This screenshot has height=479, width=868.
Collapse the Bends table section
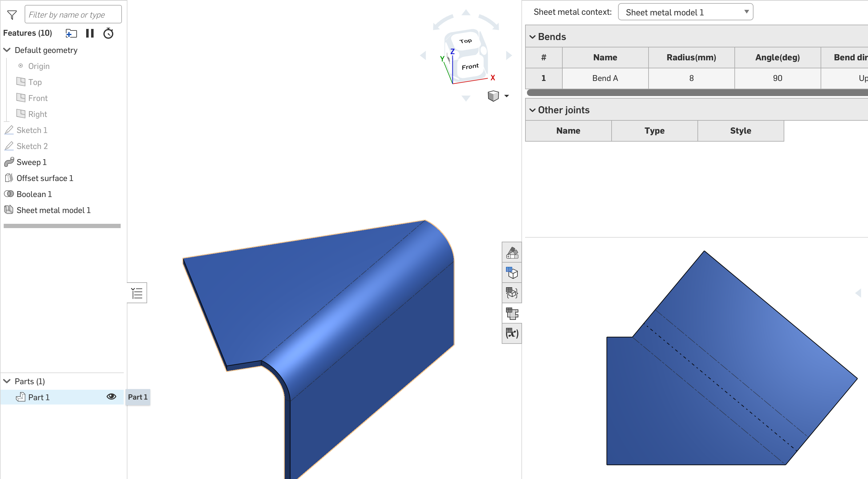532,37
